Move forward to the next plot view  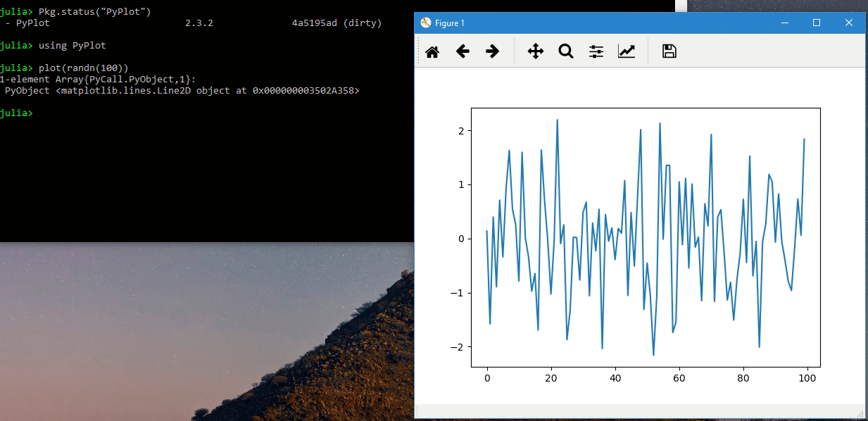coord(492,51)
